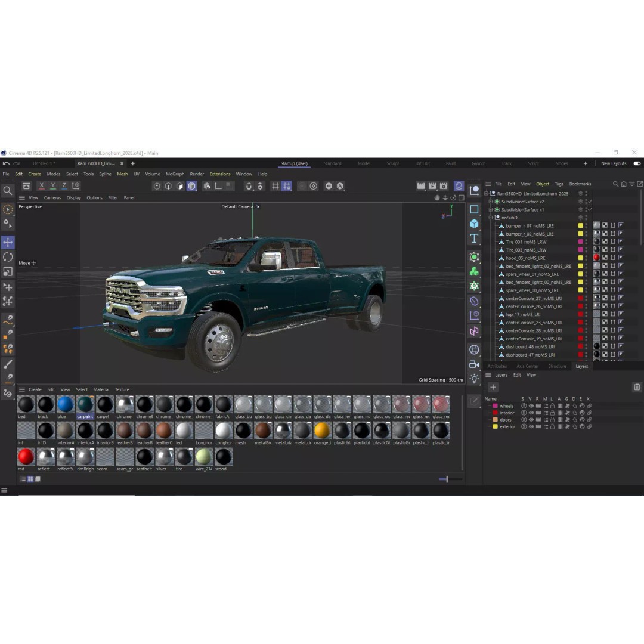644x644 pixels.
Task: Click the search icon in Object Manager
Action: coord(615,184)
